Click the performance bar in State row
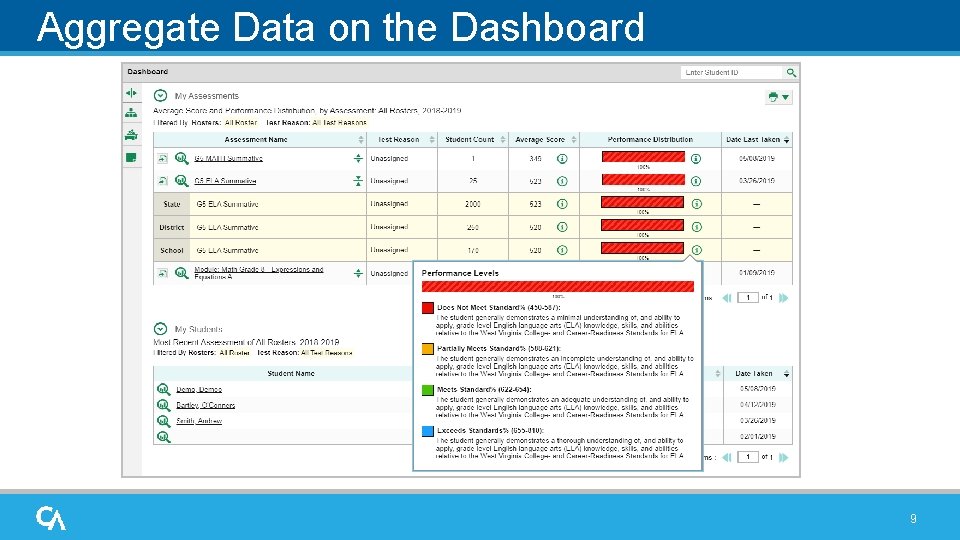The image size is (960, 540). 642,202
